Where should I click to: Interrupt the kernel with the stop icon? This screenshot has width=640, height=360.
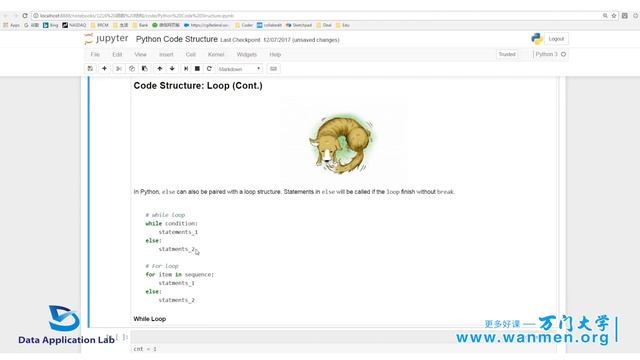click(197, 69)
